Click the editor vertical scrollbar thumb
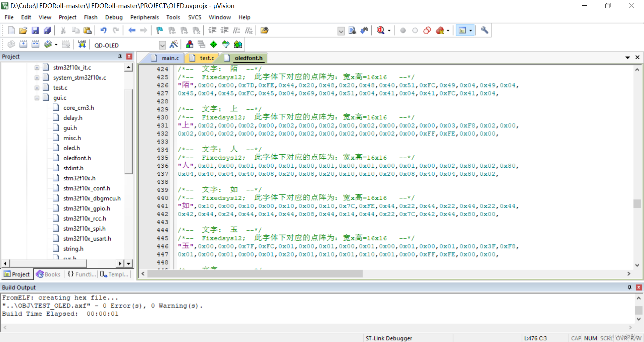644x342 pixels. tap(637, 204)
